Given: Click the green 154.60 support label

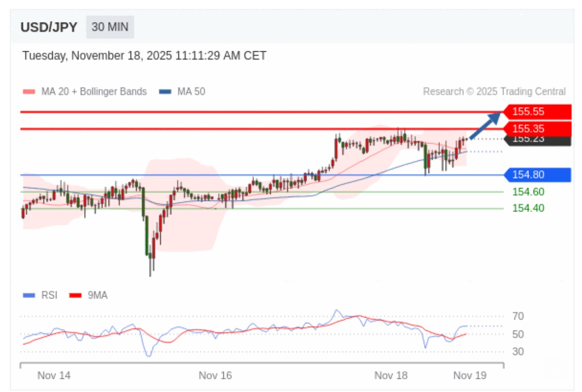Looking at the screenshot, I should 528,192.
